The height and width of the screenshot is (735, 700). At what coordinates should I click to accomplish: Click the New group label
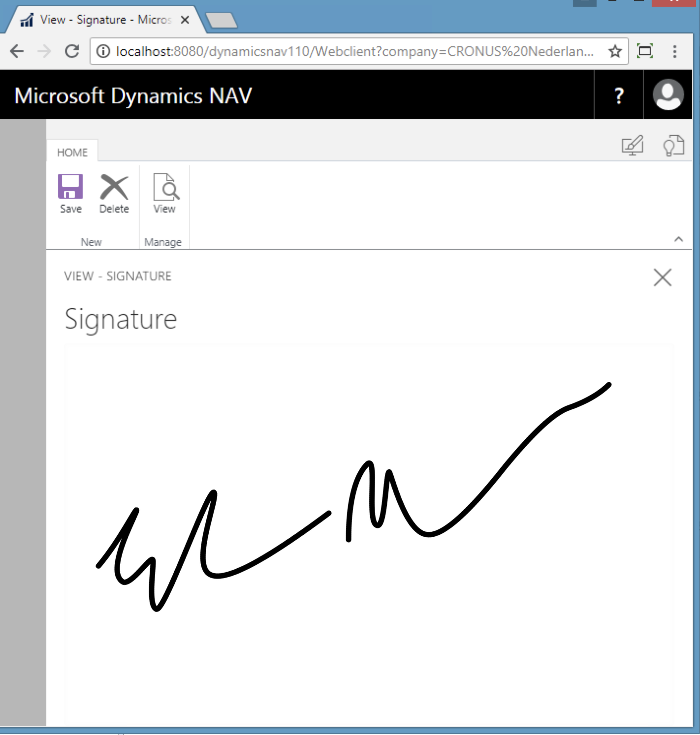(91, 242)
